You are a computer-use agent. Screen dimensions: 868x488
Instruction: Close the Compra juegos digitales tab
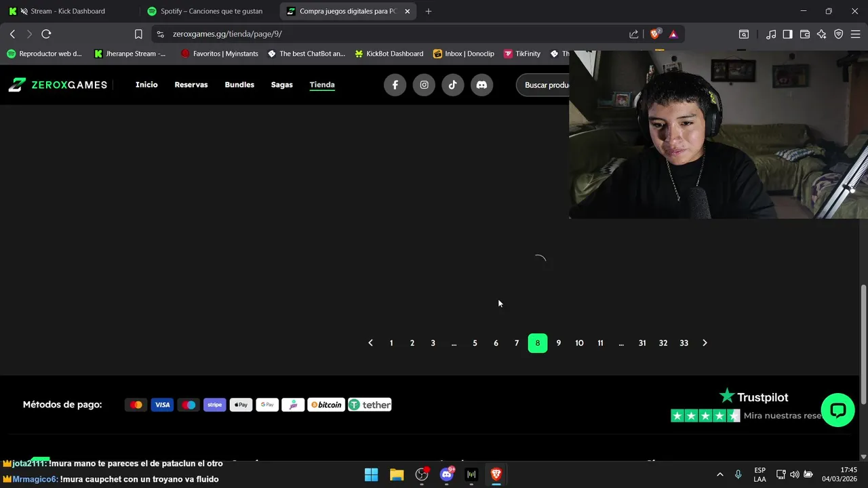(407, 12)
